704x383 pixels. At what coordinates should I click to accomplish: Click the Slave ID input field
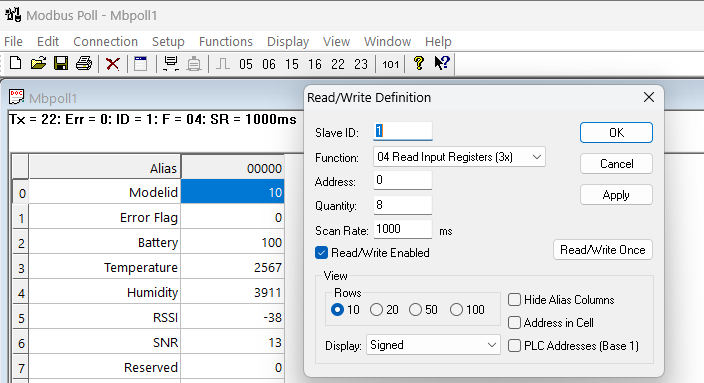(403, 131)
